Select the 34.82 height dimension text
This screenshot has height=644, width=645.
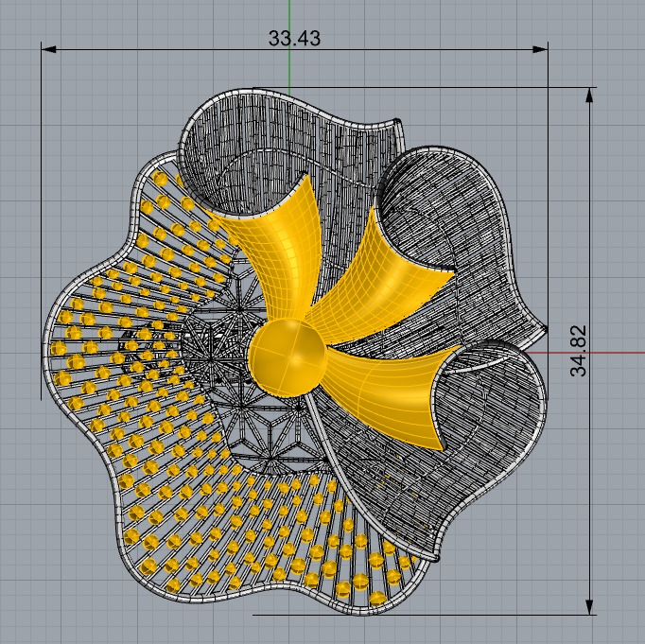click(x=579, y=351)
